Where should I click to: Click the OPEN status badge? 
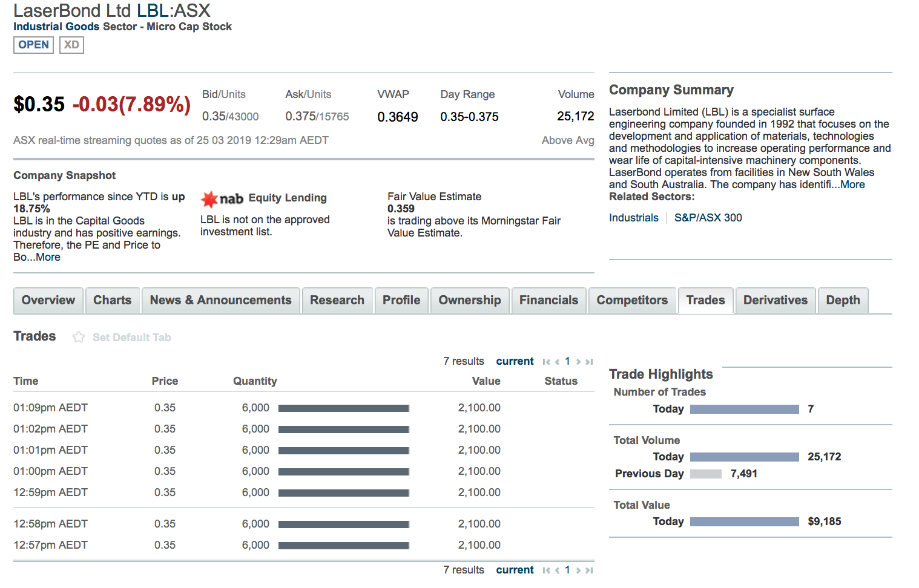(x=33, y=45)
